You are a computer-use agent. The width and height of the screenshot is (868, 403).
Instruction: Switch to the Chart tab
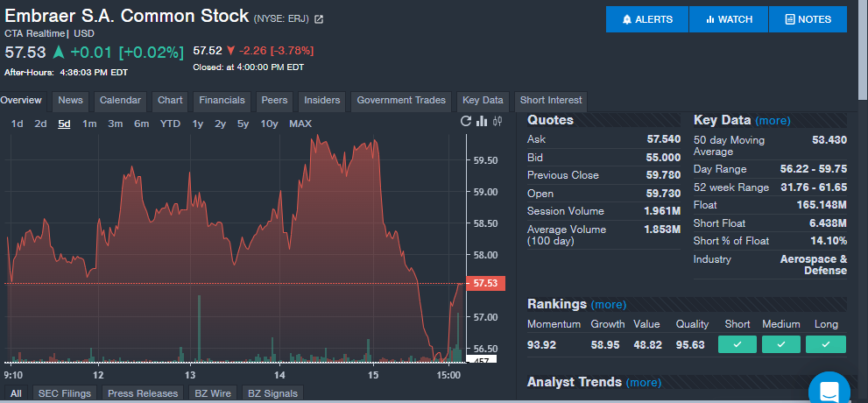point(170,101)
